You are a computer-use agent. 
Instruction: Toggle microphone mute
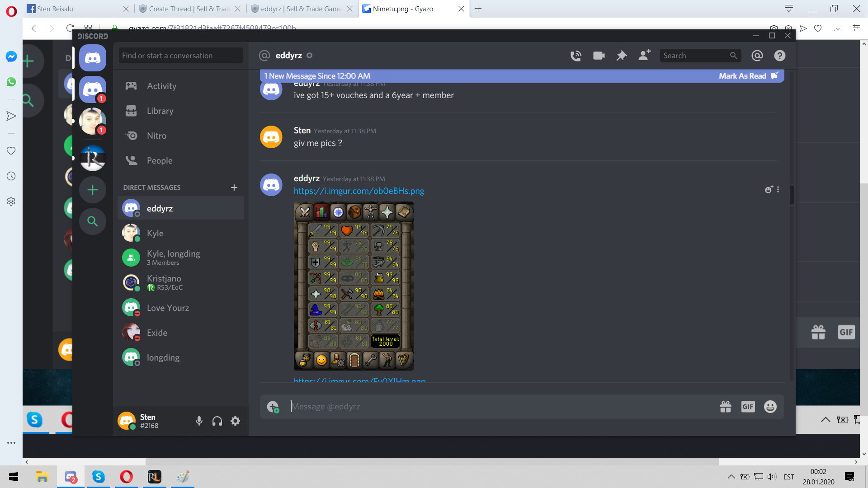pos(199,421)
